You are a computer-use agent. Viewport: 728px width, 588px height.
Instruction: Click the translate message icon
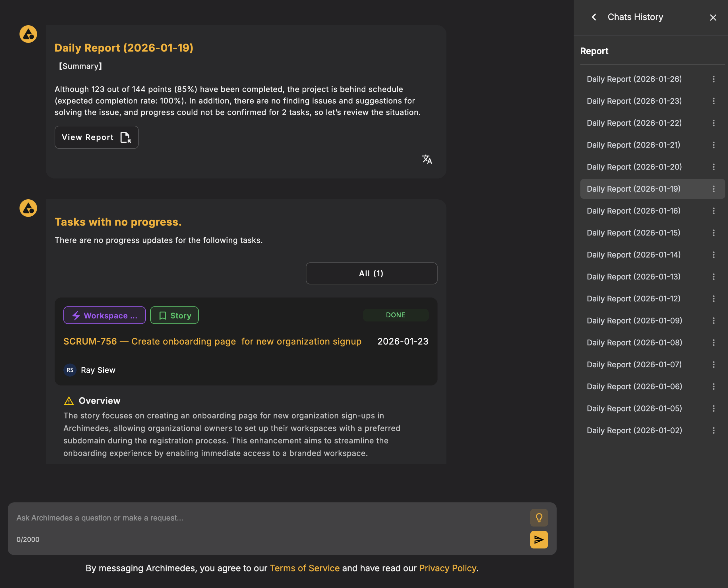(x=427, y=159)
